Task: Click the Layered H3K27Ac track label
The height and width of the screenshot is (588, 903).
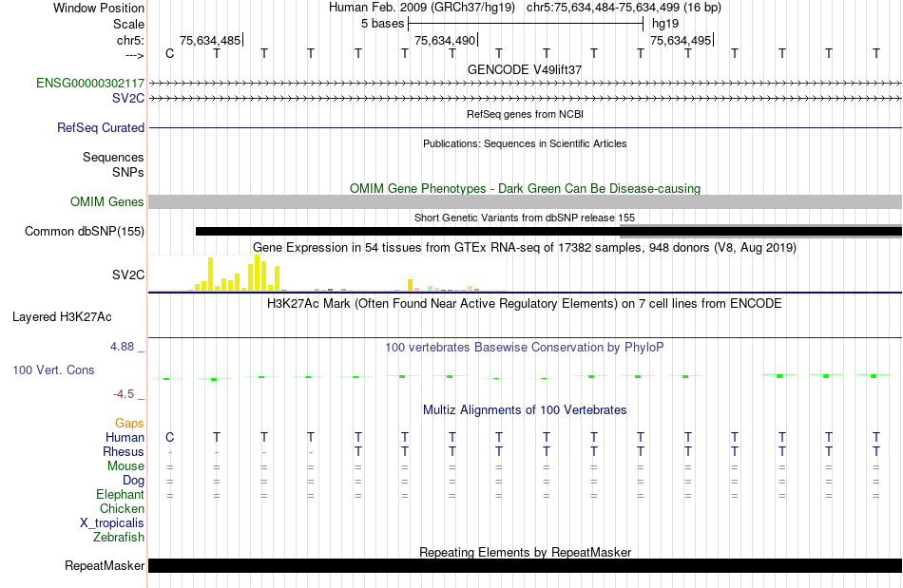Action: coord(62,317)
